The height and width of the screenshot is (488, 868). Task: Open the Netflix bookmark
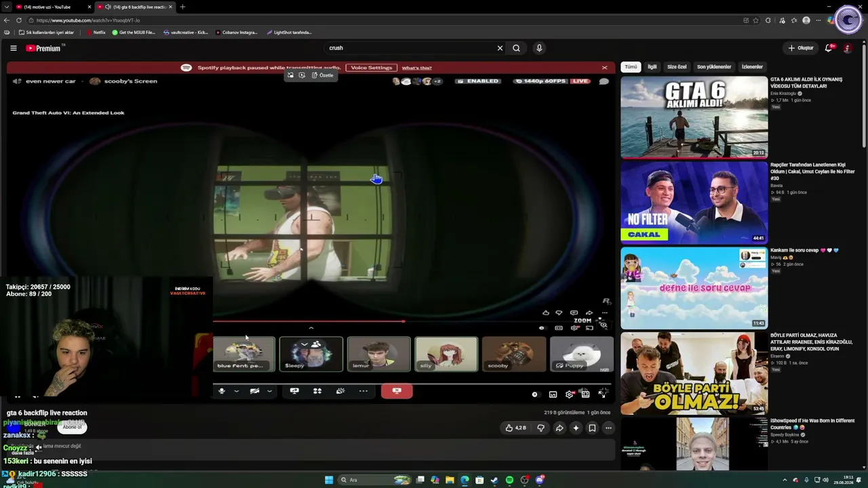tap(96, 33)
